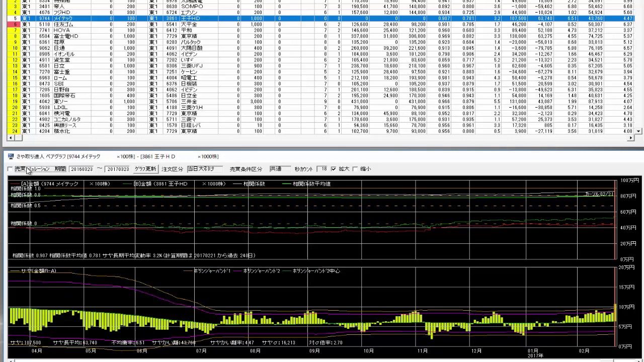Uncheck the 拡大 checkbox

[x=333, y=169]
